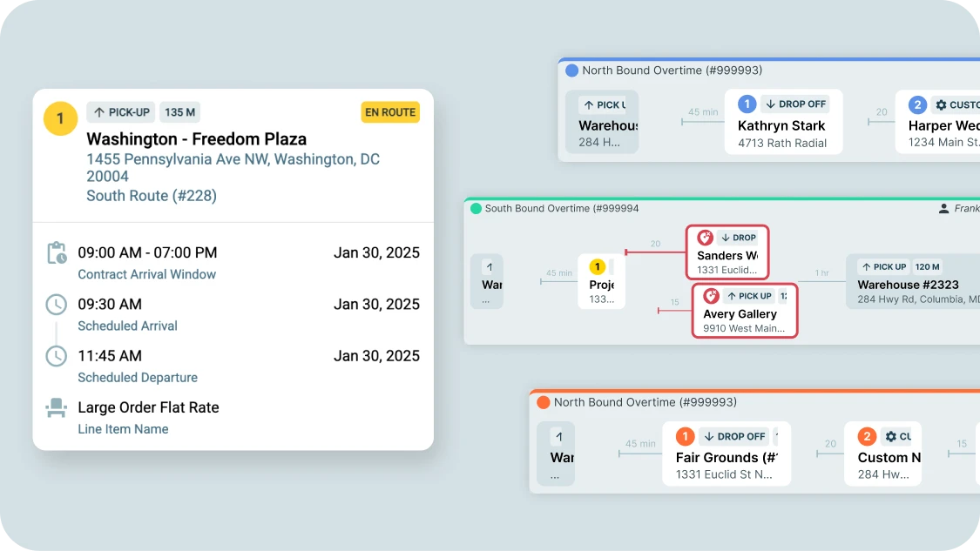
Task: Click the PICK-UP tag on Washington card
Action: click(x=121, y=112)
